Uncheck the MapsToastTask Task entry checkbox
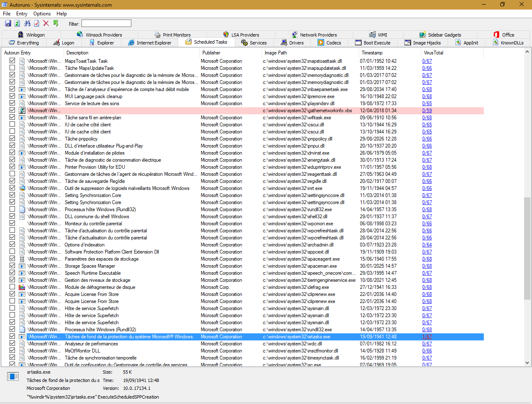 pos(12,61)
